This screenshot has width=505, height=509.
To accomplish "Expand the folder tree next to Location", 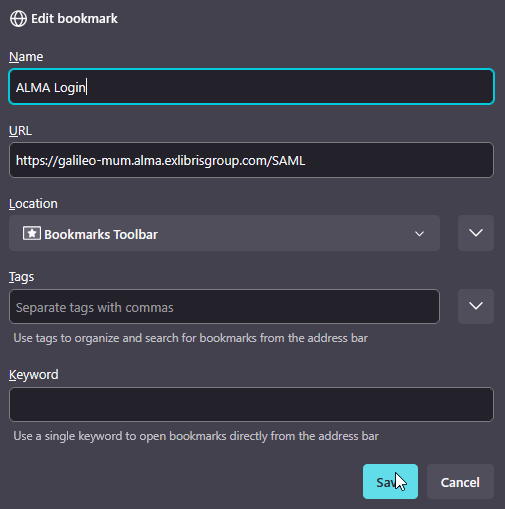I will pyautogui.click(x=476, y=233).
